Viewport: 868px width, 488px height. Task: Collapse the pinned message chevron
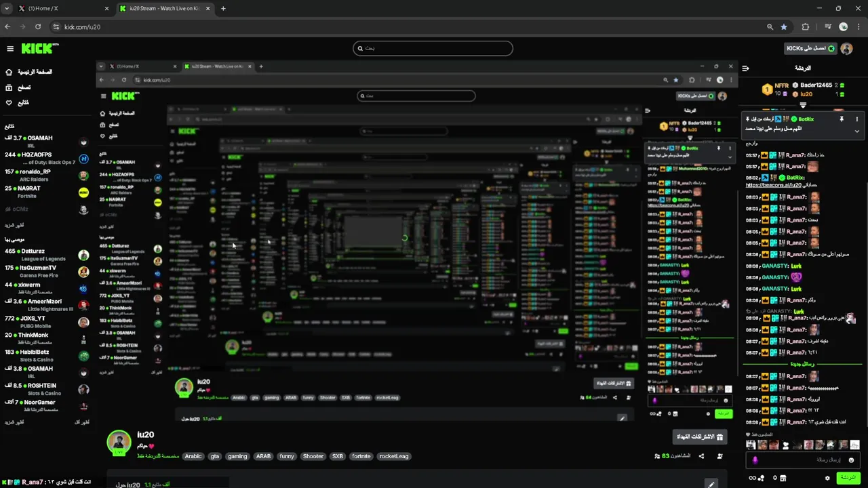point(856,131)
